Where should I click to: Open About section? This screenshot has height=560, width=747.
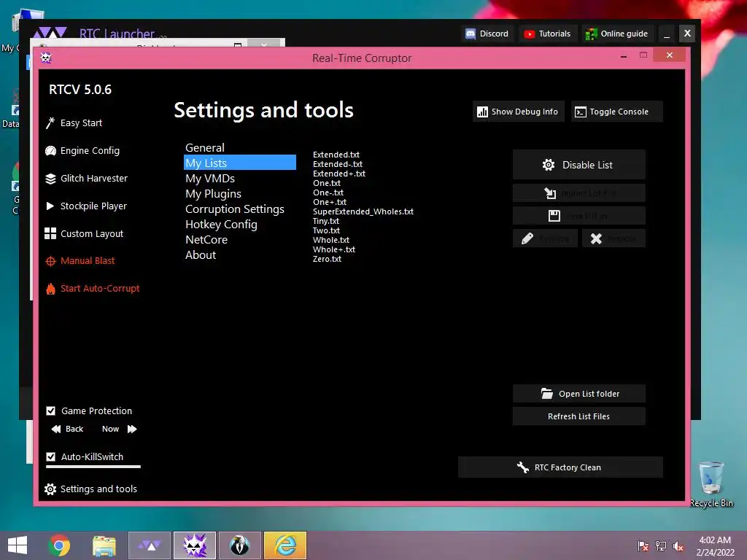[201, 254]
